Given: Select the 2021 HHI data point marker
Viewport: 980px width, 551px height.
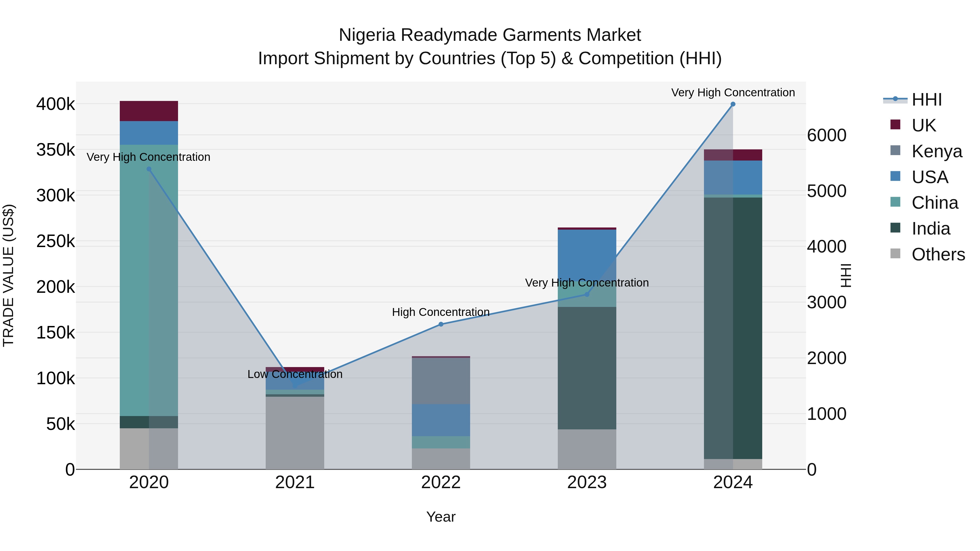Looking at the screenshot, I should coord(295,386).
